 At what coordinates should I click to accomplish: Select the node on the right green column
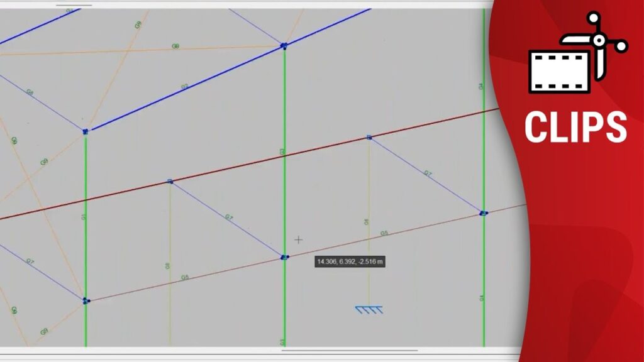483,214
